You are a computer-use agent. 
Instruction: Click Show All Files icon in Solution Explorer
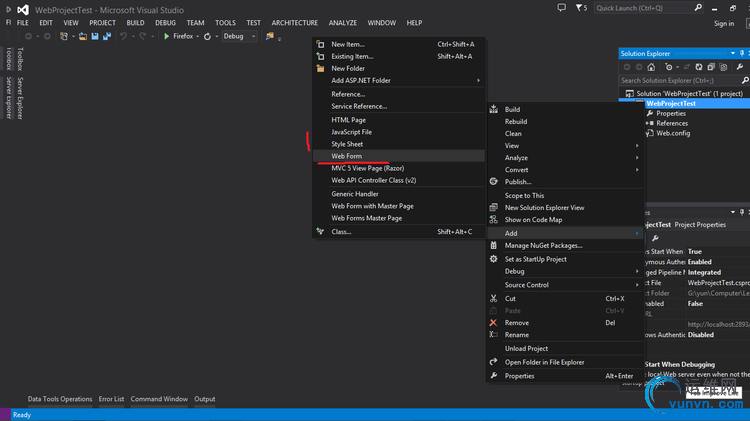pos(723,67)
